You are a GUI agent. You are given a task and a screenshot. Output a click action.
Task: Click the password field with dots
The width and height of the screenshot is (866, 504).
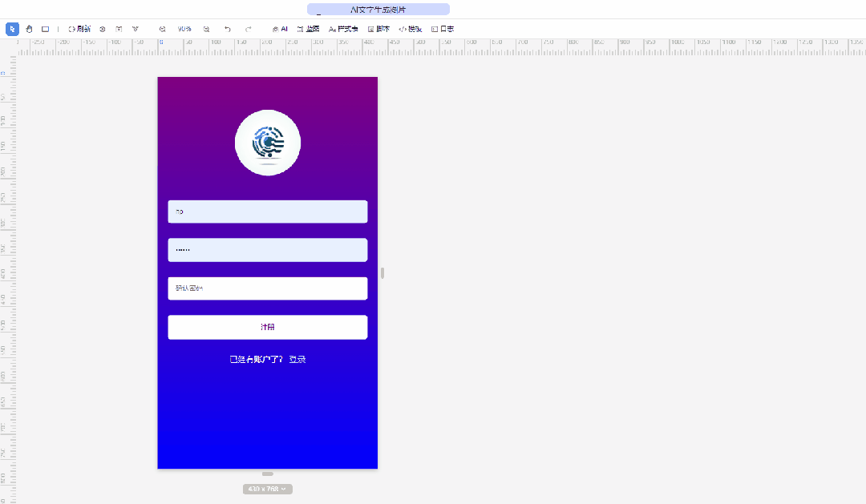[x=268, y=250]
